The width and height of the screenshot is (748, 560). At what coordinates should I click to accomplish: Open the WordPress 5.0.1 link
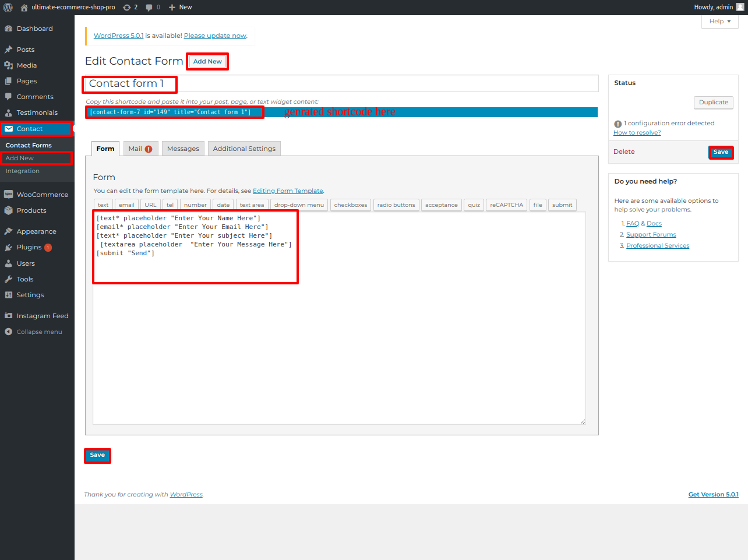point(118,36)
